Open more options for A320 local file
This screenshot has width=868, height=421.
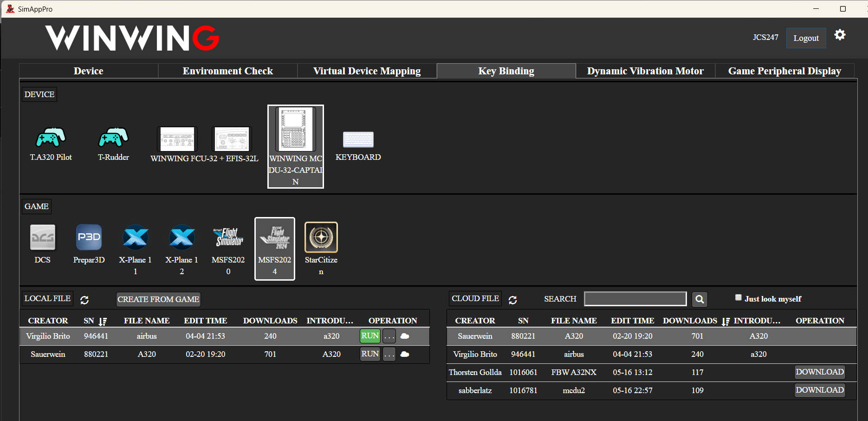pos(389,354)
